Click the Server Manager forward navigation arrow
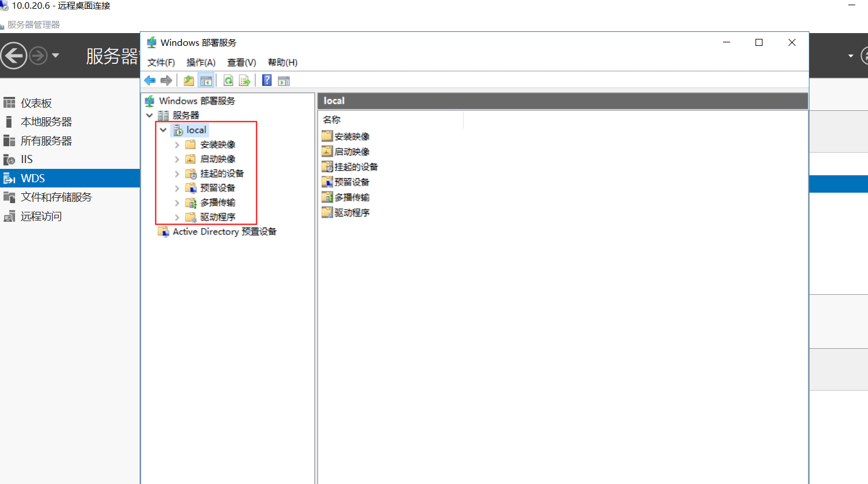Image resolution: width=868 pixels, height=484 pixels. (x=38, y=56)
